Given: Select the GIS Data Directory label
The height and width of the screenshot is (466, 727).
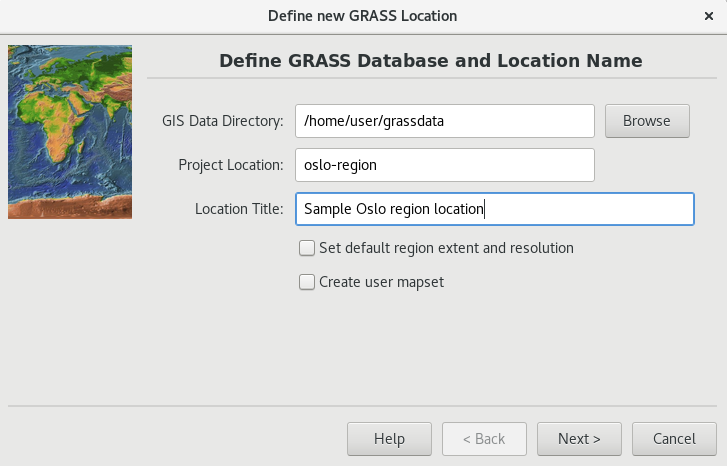Looking at the screenshot, I should 223,121.
